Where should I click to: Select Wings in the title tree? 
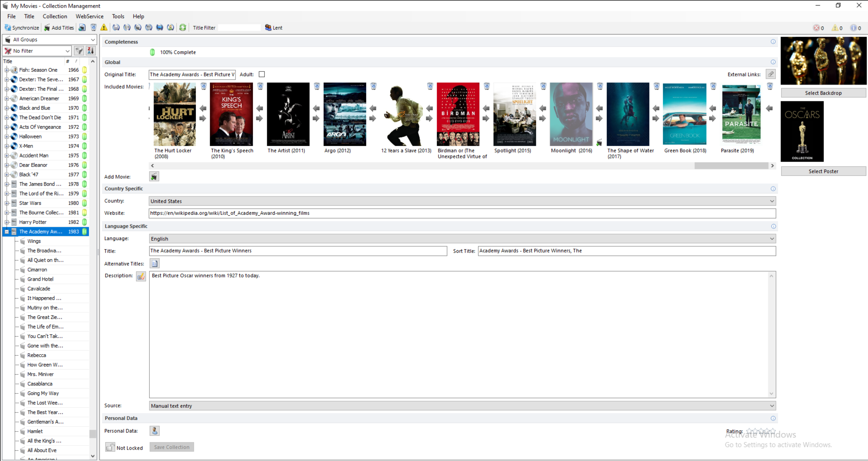[34, 241]
